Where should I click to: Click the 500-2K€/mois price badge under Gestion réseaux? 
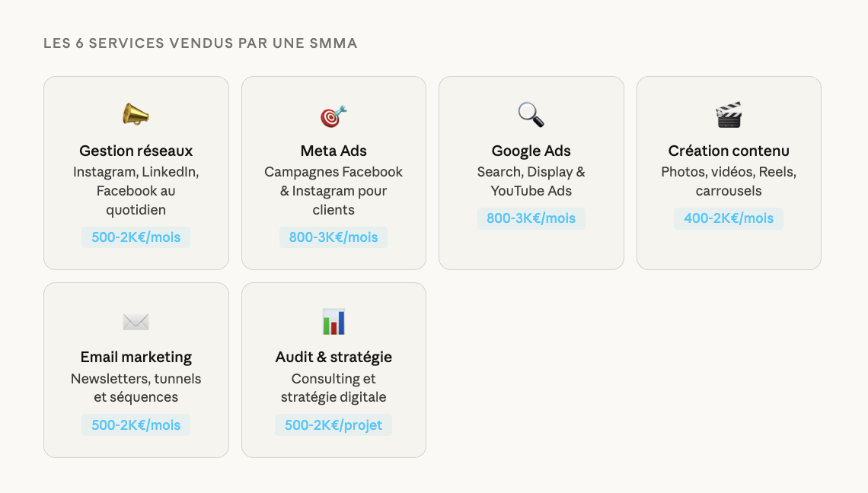(x=136, y=237)
